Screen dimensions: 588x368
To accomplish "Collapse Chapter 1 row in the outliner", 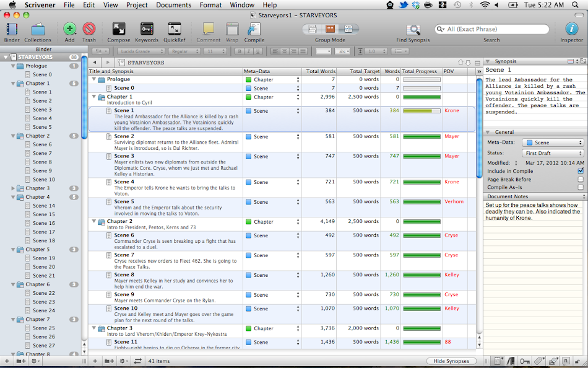I will point(94,97).
